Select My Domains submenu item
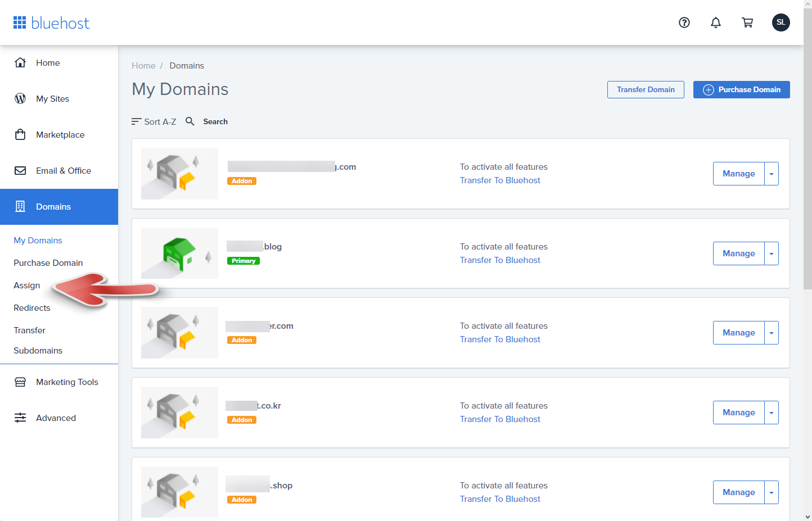The image size is (812, 521). point(38,241)
